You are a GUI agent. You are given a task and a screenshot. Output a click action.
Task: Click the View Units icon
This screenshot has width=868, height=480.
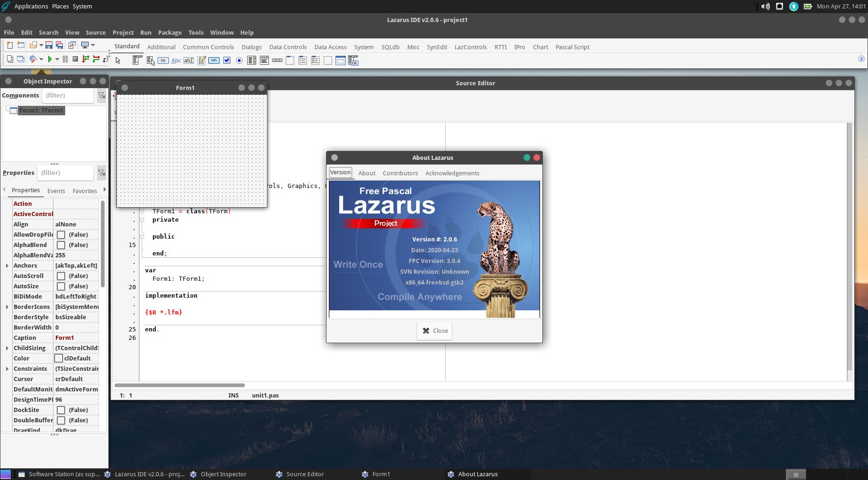click(9, 59)
